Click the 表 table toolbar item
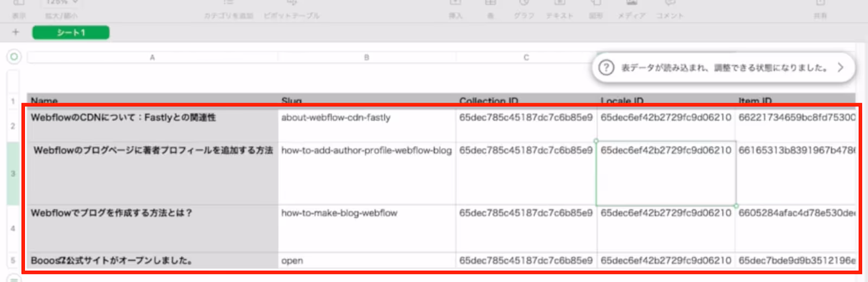The width and height of the screenshot is (868, 282). coord(490,10)
